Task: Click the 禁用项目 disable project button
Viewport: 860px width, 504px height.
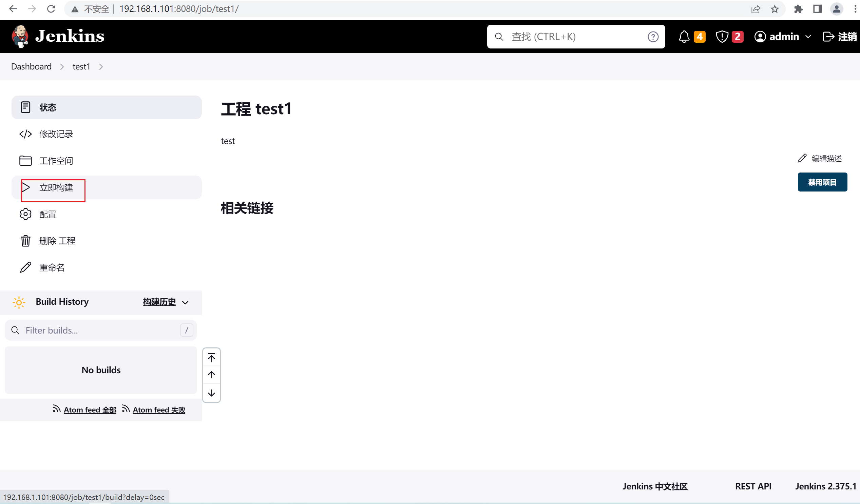Action: click(x=822, y=182)
